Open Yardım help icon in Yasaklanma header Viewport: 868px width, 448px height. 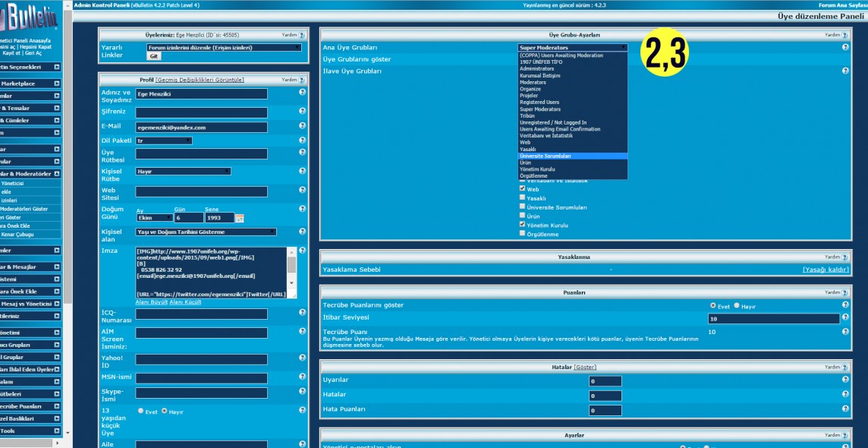tap(844, 257)
